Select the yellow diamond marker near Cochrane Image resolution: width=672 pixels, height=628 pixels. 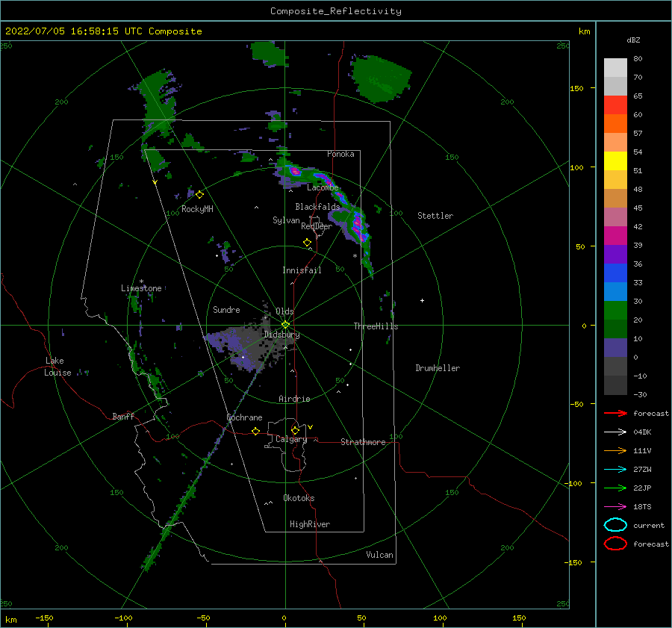pos(255,431)
